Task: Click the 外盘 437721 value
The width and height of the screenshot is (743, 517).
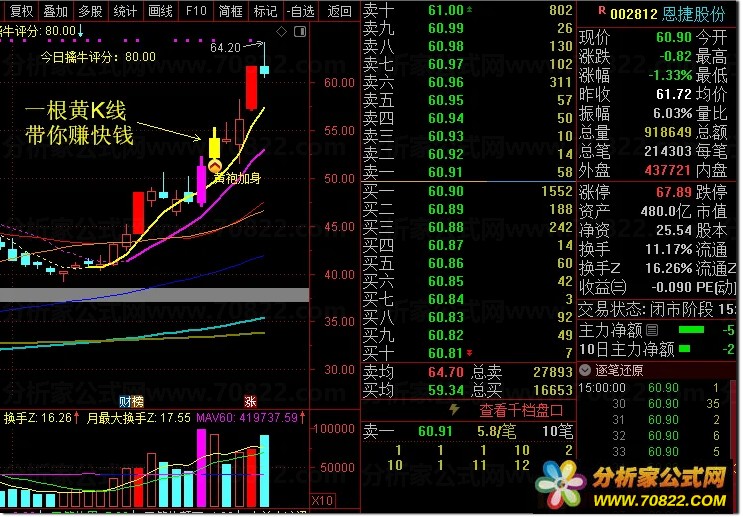Action: click(x=668, y=170)
